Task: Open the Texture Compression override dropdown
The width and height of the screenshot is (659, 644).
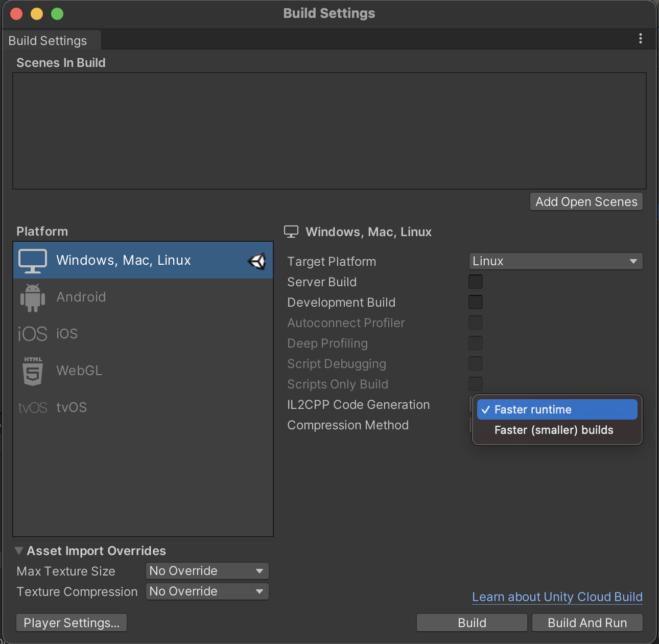Action: click(207, 591)
